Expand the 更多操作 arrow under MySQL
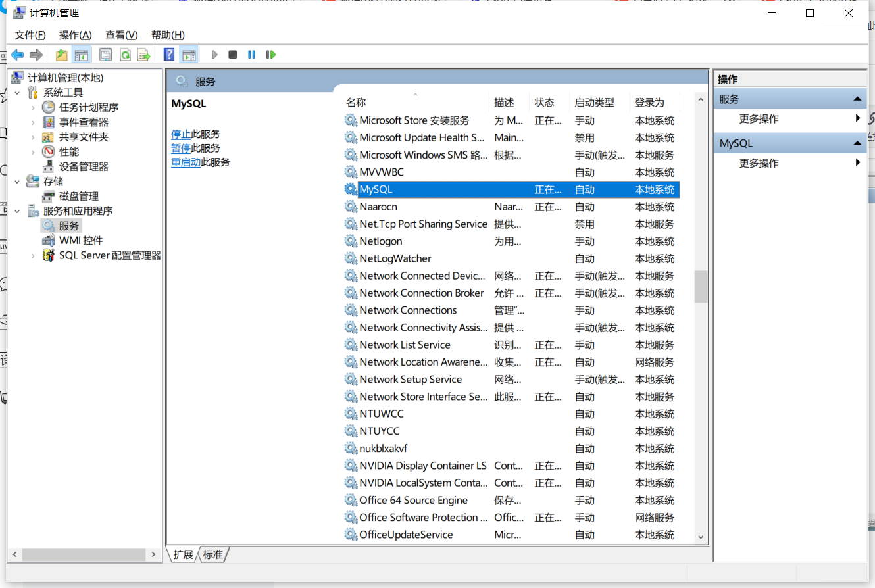 pos(859,163)
